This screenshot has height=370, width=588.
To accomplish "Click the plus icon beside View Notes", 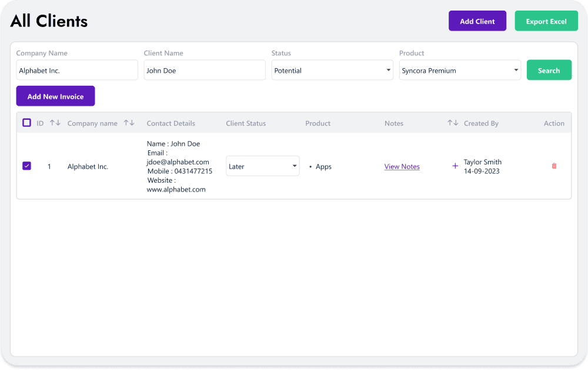I will coord(455,166).
